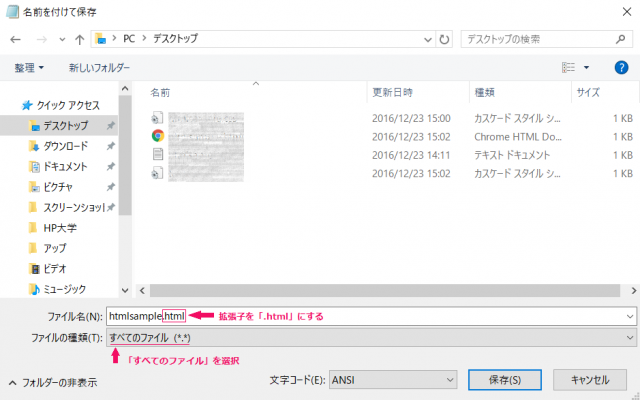Open the 文字コード ANSI dropdown
Image resolution: width=640 pixels, height=400 pixels.
point(393,380)
